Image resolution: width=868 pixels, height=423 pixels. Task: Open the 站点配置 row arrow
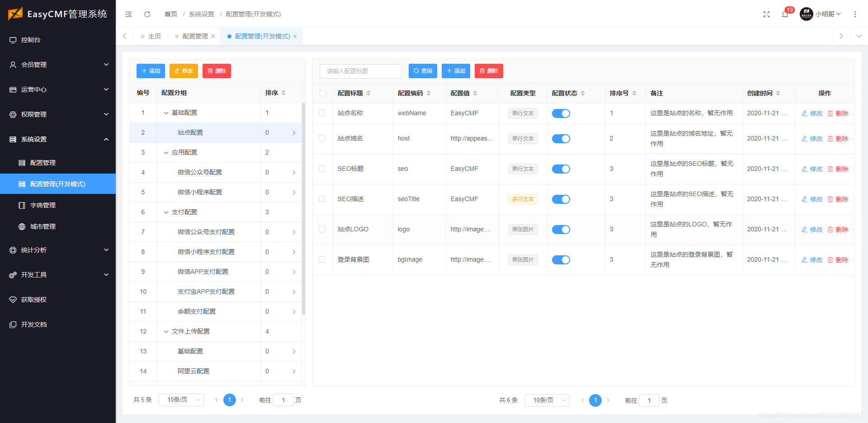[294, 132]
